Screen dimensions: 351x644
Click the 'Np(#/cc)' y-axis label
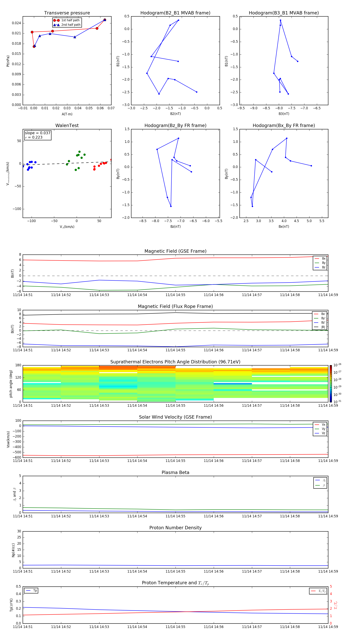coord(13,550)
